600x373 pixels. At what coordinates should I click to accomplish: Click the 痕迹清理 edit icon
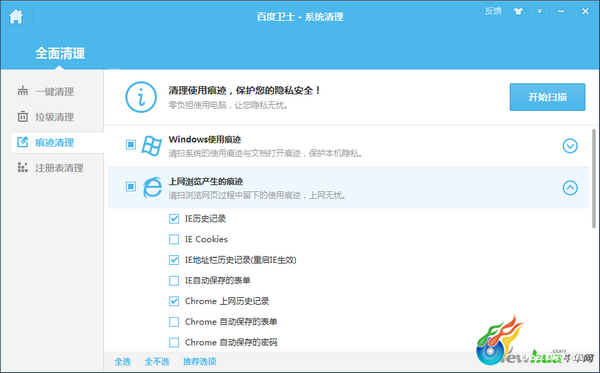(x=23, y=142)
